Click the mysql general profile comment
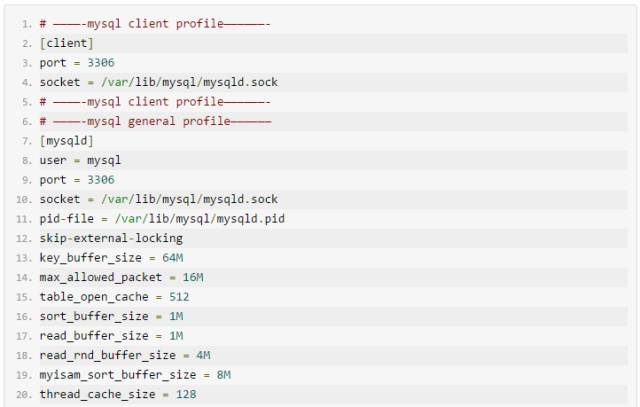 click(156, 121)
